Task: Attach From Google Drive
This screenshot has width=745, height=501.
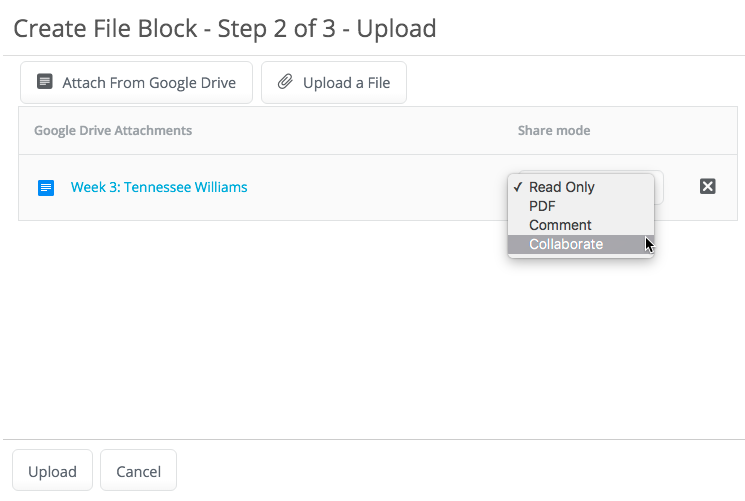Action: (136, 82)
